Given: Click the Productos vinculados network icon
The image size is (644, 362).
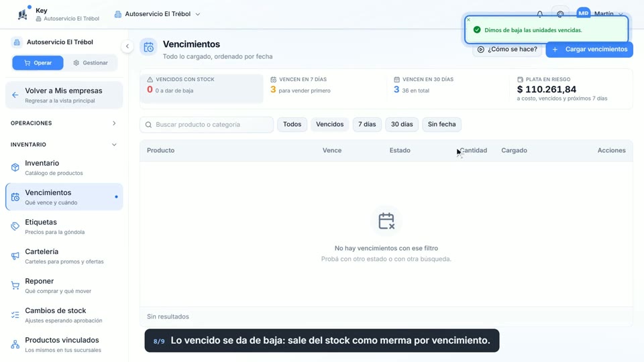Looking at the screenshot, I should click(x=15, y=345).
